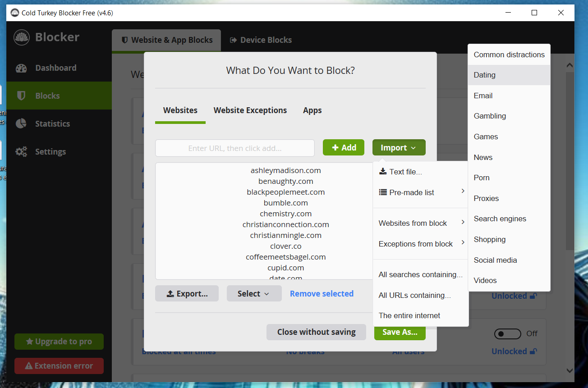The height and width of the screenshot is (388, 588).
Task: Select clover.co in the list
Action: click(286, 246)
